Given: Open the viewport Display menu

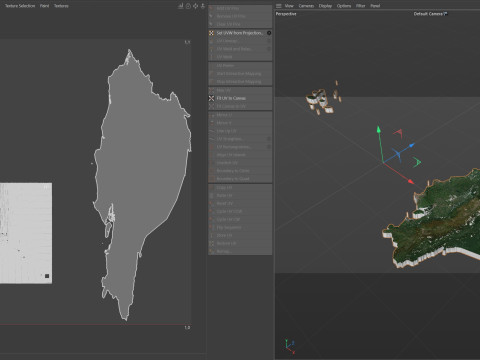Looking at the screenshot, I should click(x=325, y=6).
